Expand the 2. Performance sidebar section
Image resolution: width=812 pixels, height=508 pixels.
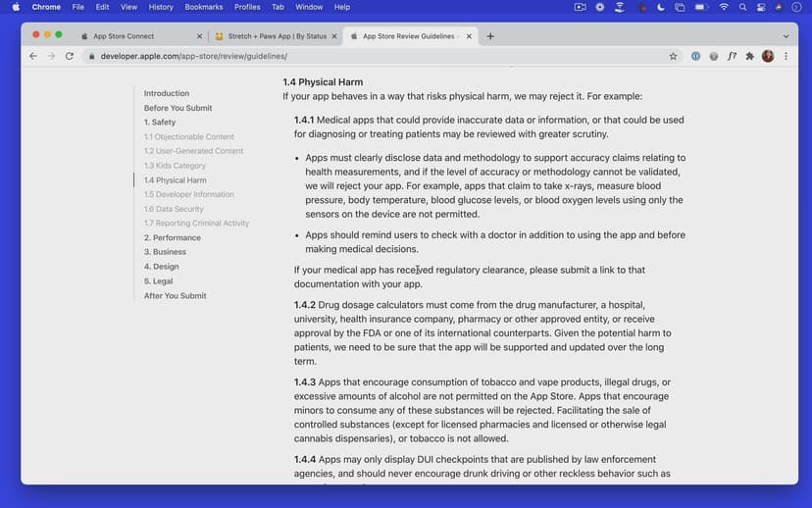(173, 237)
